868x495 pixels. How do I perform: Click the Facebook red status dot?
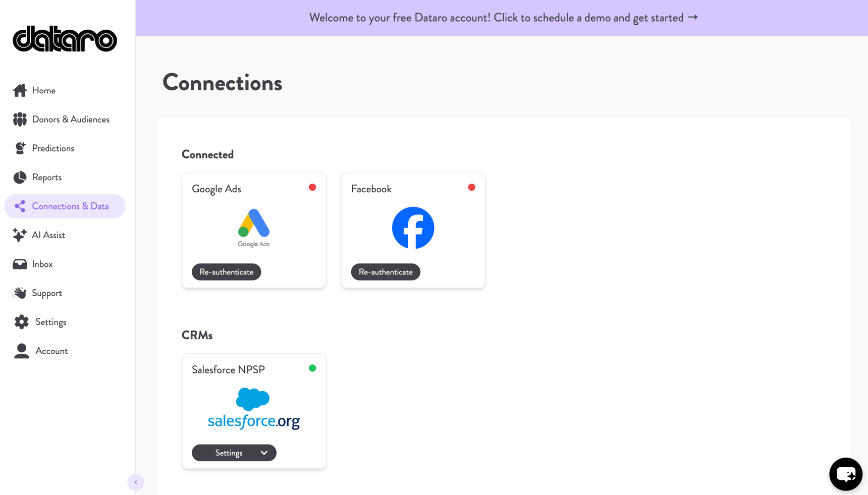point(471,187)
